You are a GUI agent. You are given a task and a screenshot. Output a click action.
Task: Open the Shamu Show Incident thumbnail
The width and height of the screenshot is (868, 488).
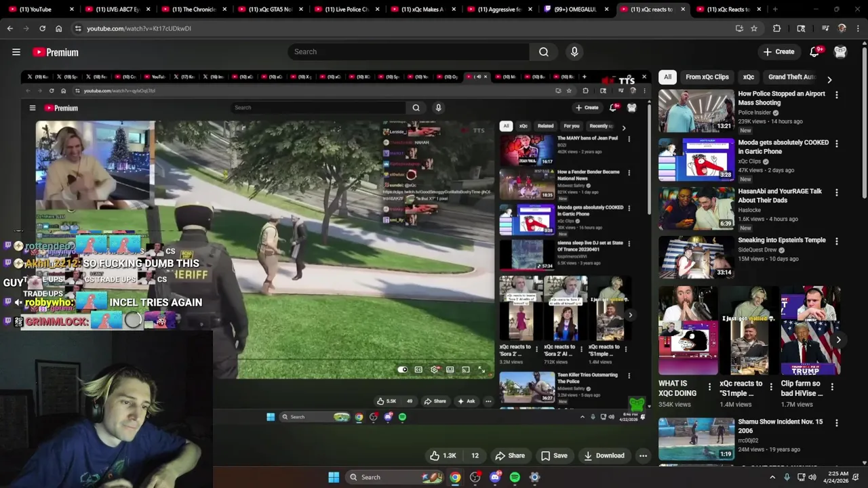point(696,439)
